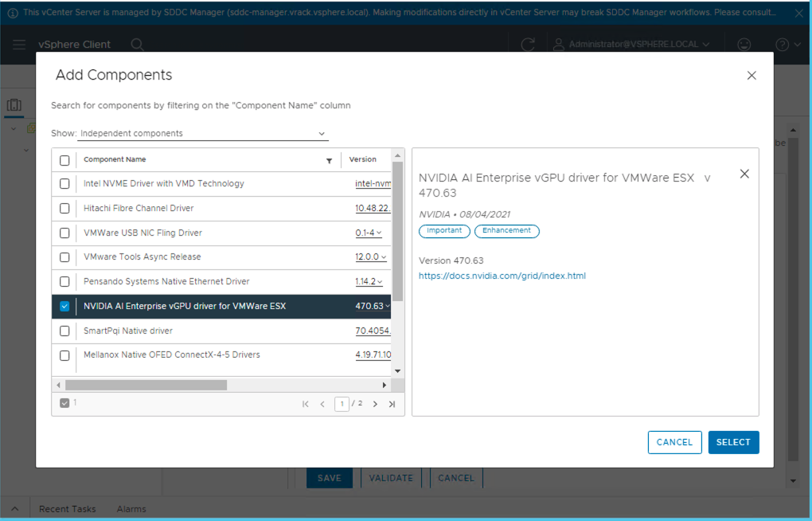Check Mellanox Native OFED ConnectX-4-5 Drivers
Screen dimensions: 812x521
[x=64, y=355]
